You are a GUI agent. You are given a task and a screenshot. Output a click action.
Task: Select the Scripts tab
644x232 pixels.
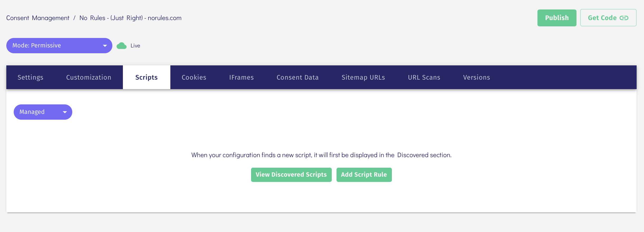click(x=146, y=77)
